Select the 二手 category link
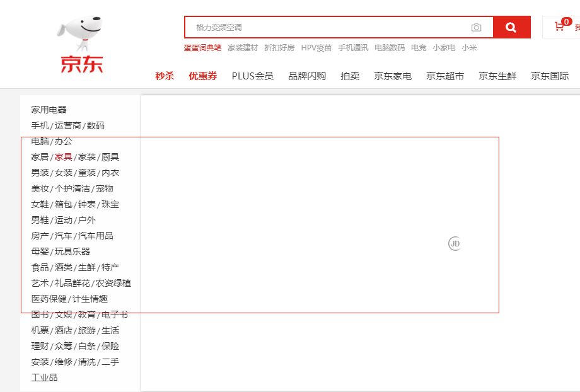 point(110,362)
